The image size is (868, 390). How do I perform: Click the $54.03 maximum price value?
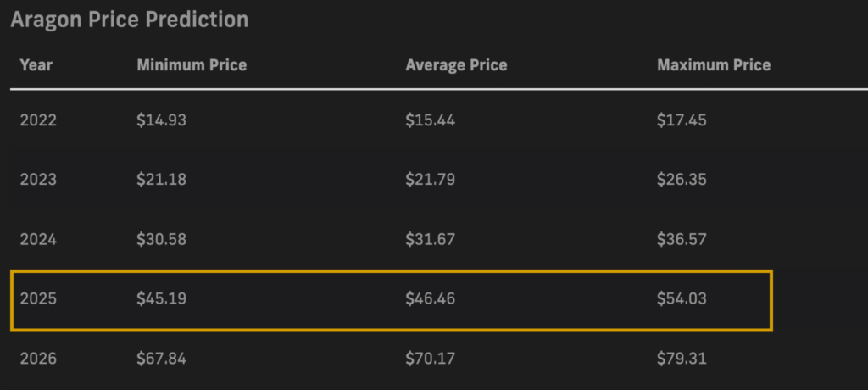(x=682, y=299)
